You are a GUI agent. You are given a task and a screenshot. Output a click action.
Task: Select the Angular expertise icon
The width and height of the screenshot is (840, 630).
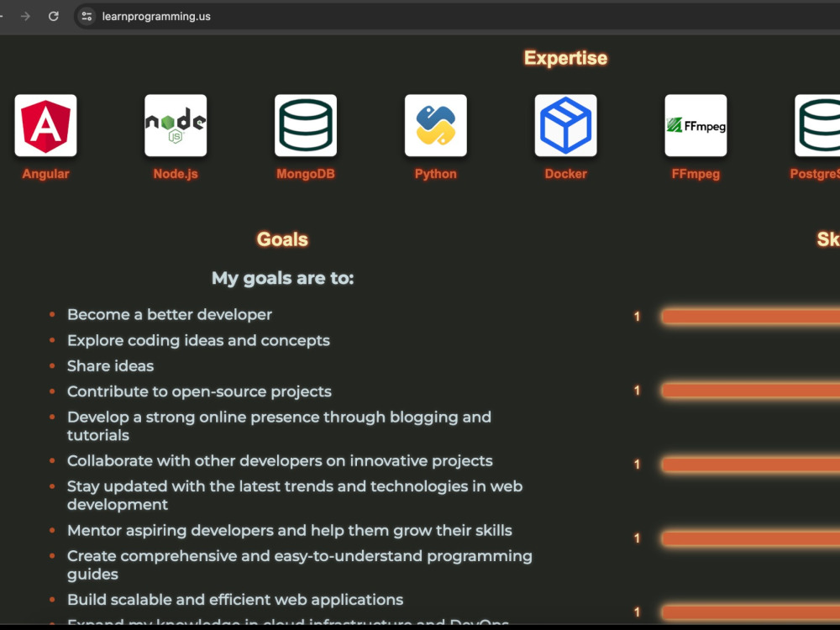coord(45,124)
